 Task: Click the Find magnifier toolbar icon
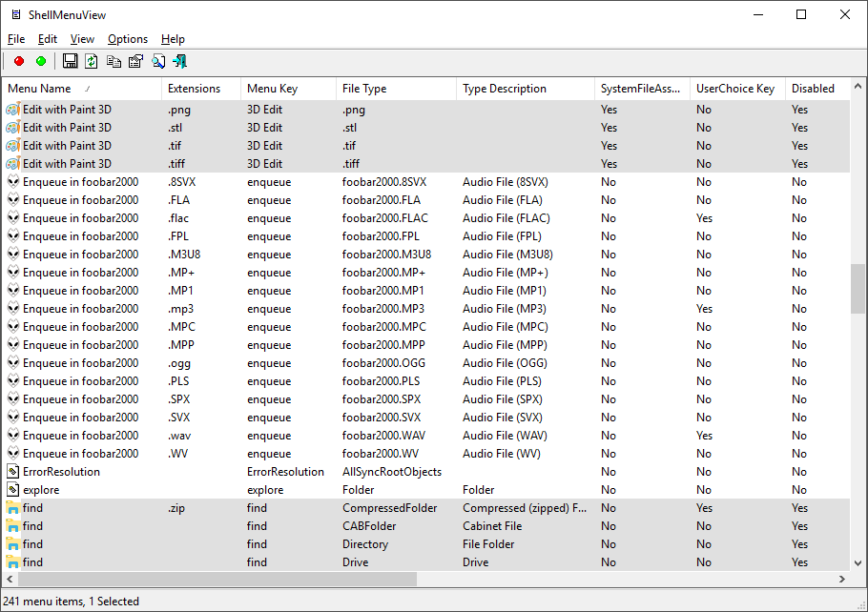(158, 61)
